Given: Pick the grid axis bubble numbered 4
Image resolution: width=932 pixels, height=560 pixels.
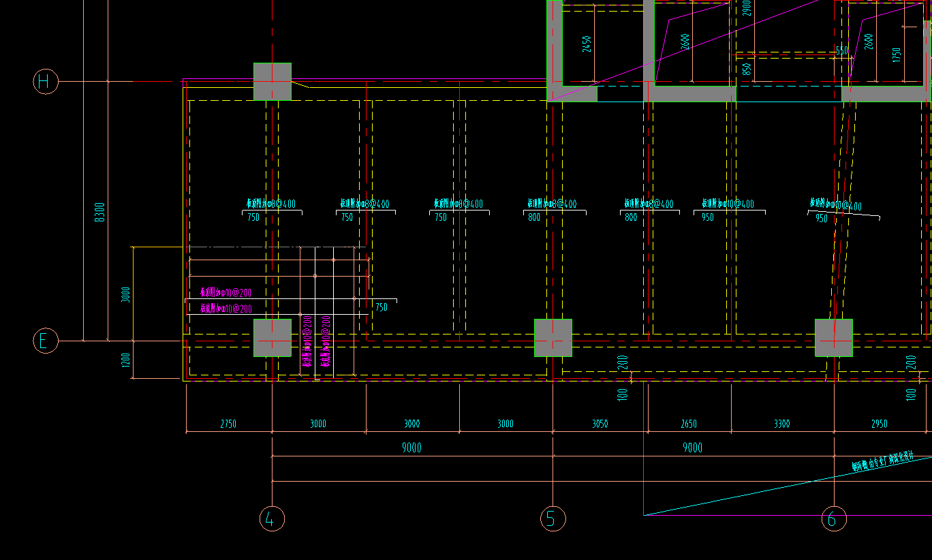Looking at the screenshot, I should 272,519.
